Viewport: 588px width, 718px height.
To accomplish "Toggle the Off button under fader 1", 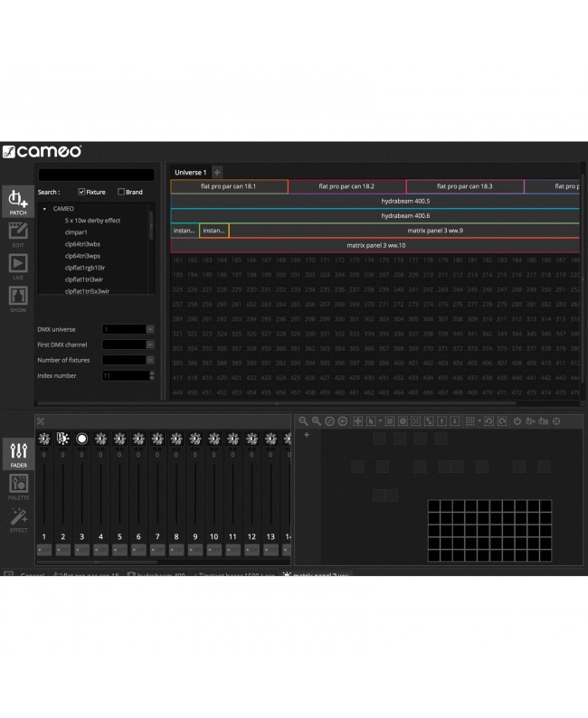I will (44, 550).
